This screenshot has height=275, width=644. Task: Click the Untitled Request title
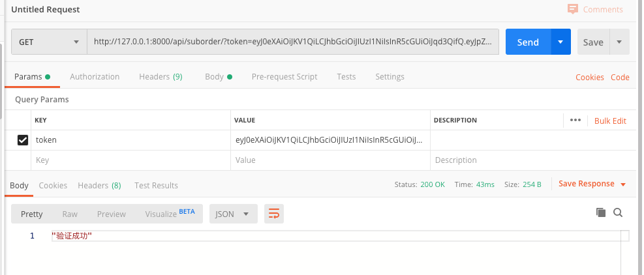46,9
